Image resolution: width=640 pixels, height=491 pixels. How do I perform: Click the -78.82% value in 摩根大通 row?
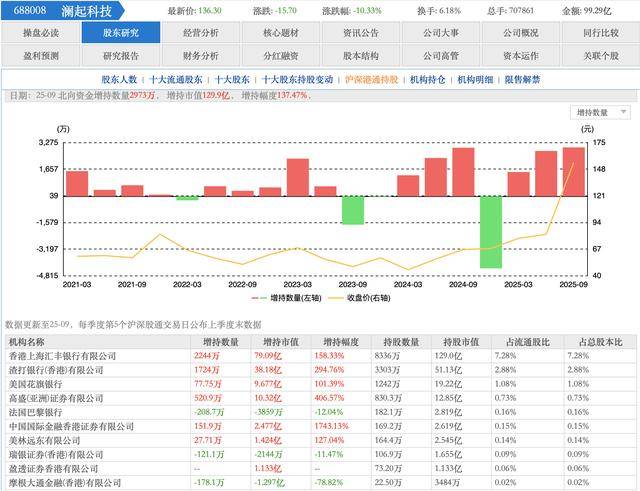(x=329, y=483)
